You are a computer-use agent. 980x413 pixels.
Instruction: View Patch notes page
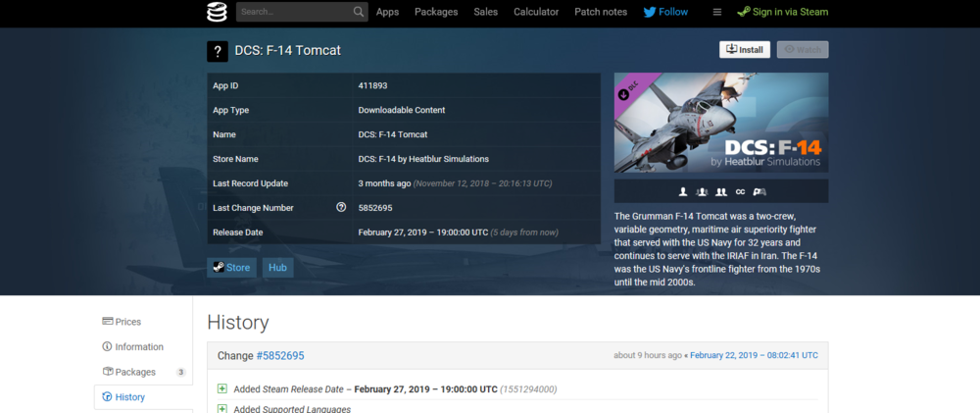601,12
